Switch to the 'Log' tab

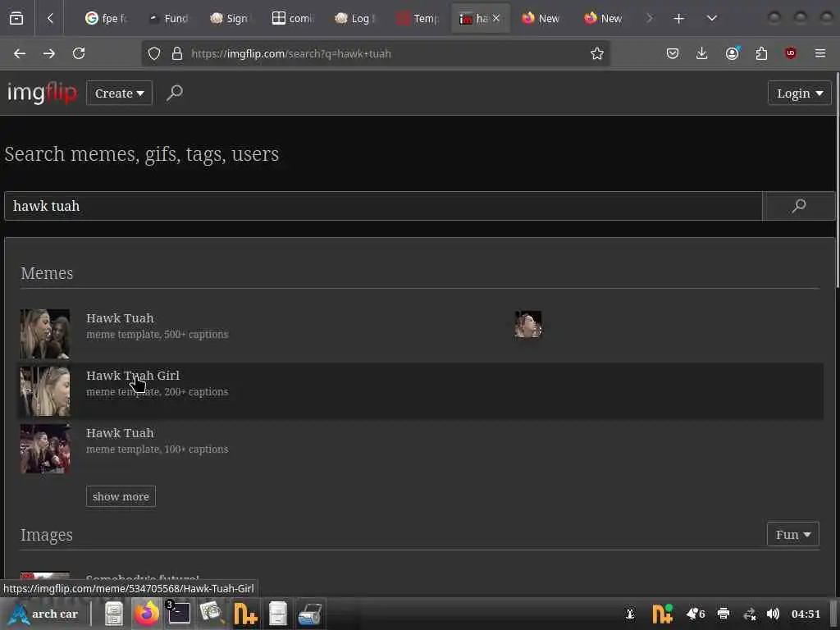(354, 19)
